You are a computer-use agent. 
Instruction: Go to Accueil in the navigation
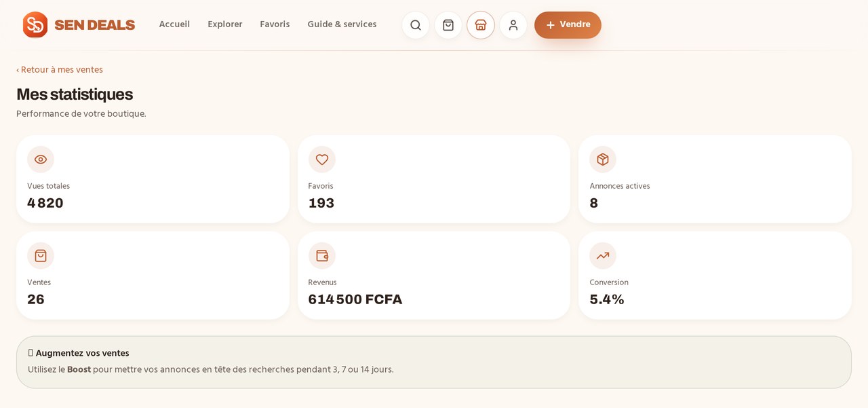(x=174, y=24)
